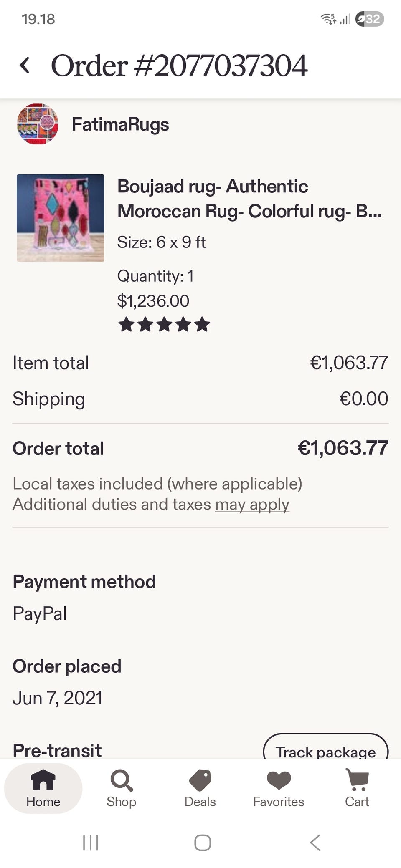Open the Favorites heart tab

tap(279, 788)
